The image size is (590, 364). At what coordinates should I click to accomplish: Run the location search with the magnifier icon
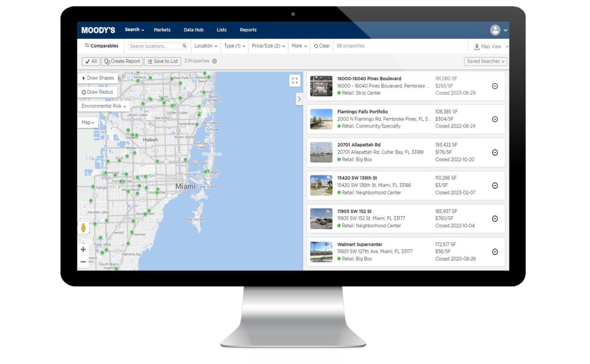(184, 46)
